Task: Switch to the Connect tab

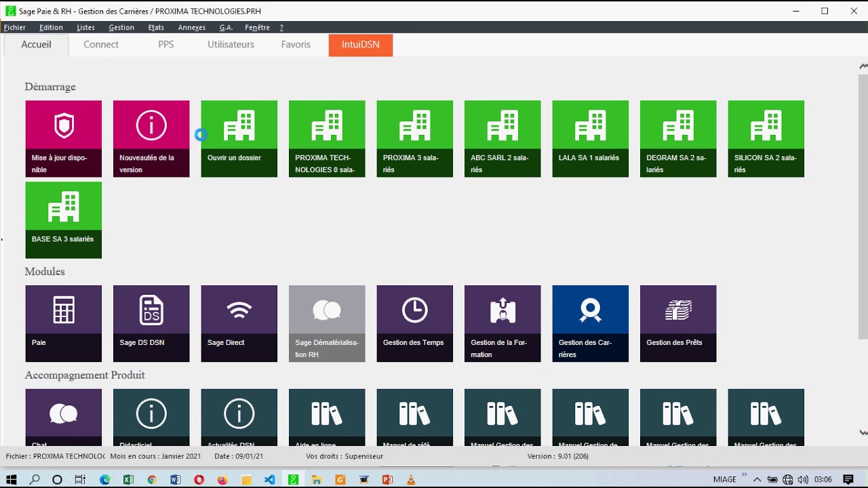Action: click(101, 45)
